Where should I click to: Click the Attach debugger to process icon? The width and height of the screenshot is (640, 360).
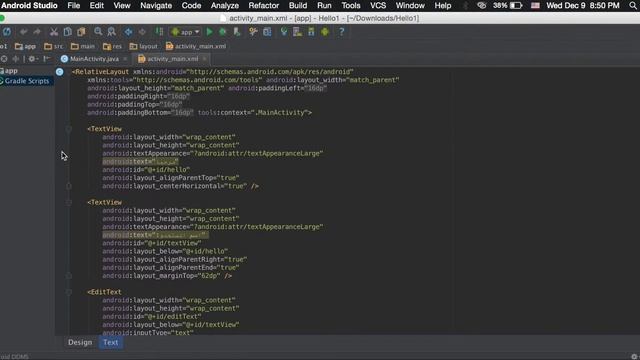pos(237,32)
